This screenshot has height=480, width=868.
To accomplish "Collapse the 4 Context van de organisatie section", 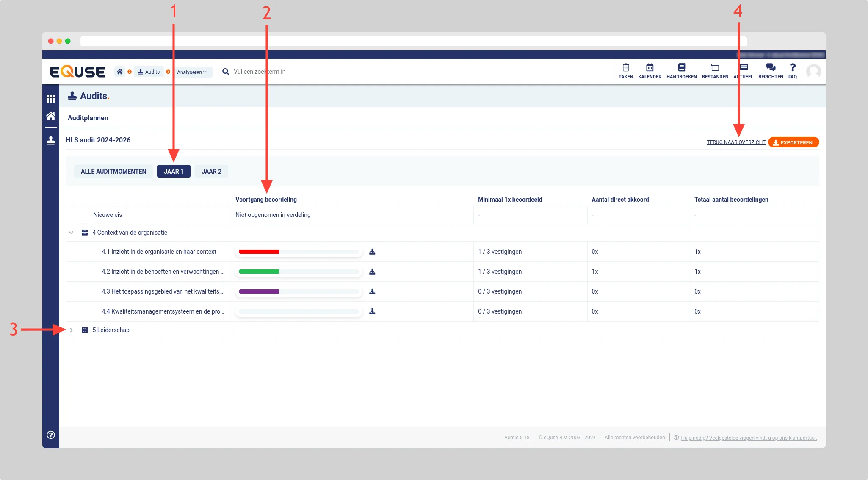I will pos(71,233).
